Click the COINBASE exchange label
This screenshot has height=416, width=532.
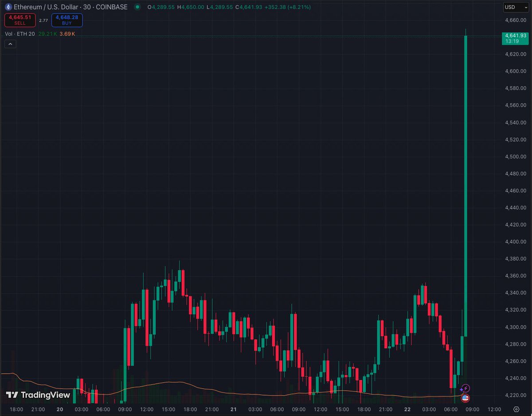(x=111, y=7)
